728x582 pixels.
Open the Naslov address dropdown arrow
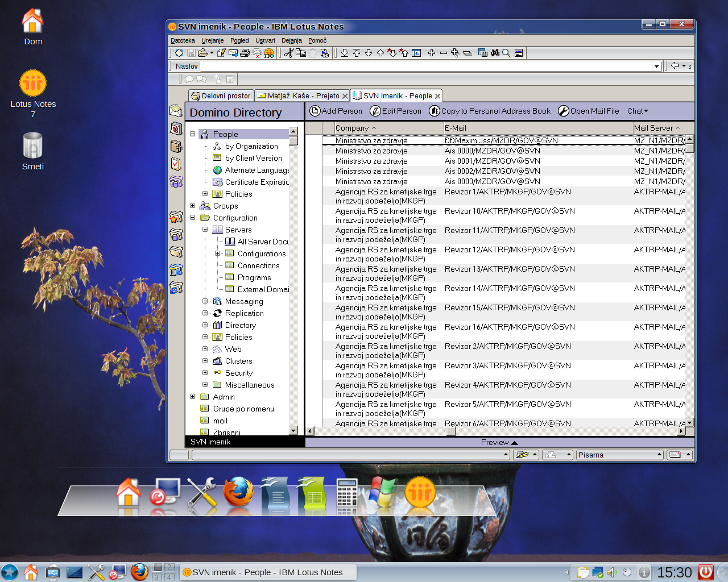pyautogui.click(x=656, y=66)
